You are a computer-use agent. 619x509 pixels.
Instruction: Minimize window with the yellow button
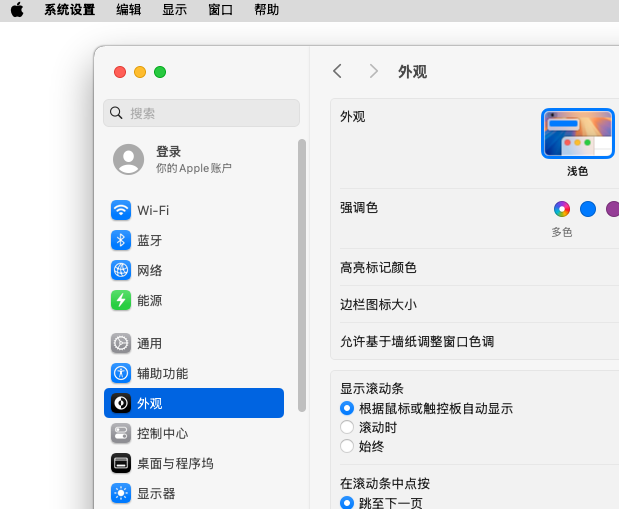140,72
